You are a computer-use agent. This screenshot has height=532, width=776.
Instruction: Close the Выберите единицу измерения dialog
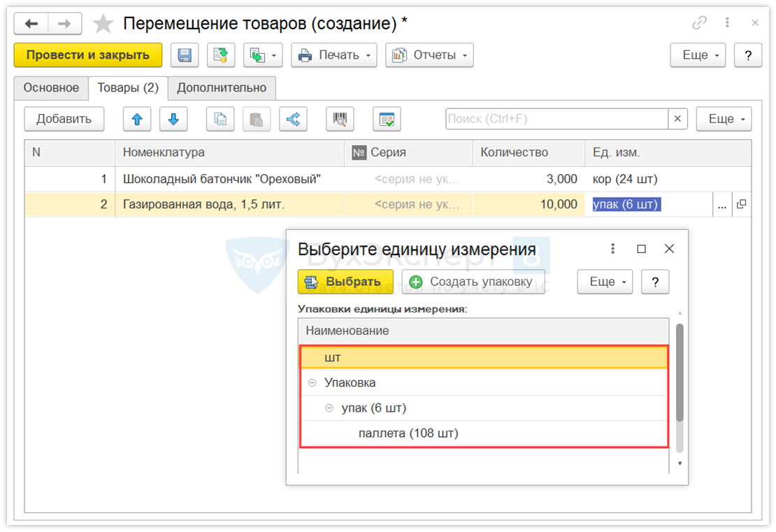669,248
